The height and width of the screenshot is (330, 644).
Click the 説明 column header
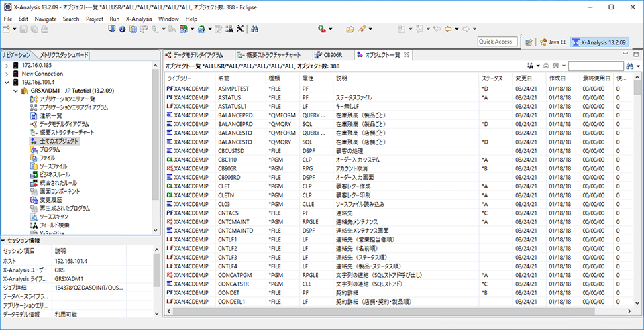pyautogui.click(x=406, y=78)
